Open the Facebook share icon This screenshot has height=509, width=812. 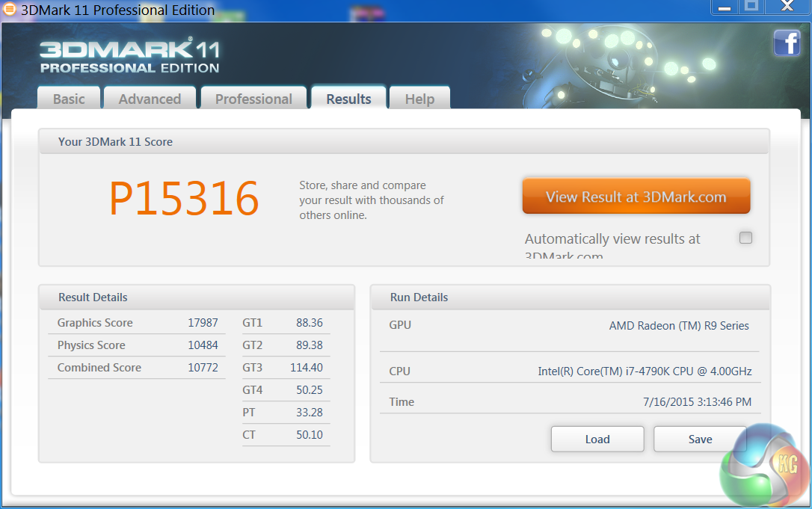click(x=787, y=43)
